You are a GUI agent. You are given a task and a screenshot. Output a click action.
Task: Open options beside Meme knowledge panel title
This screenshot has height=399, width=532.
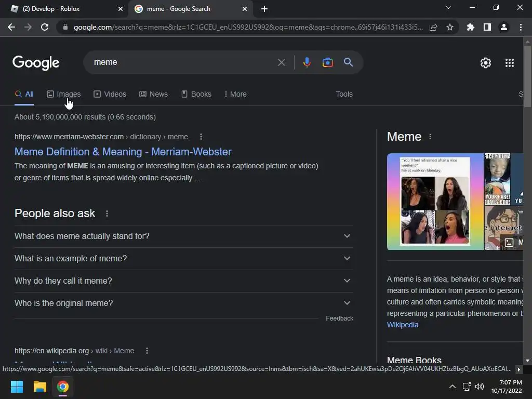pyautogui.click(x=430, y=137)
